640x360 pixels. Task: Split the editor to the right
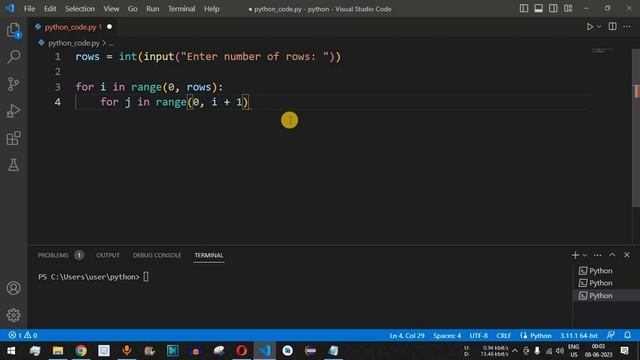[612, 27]
